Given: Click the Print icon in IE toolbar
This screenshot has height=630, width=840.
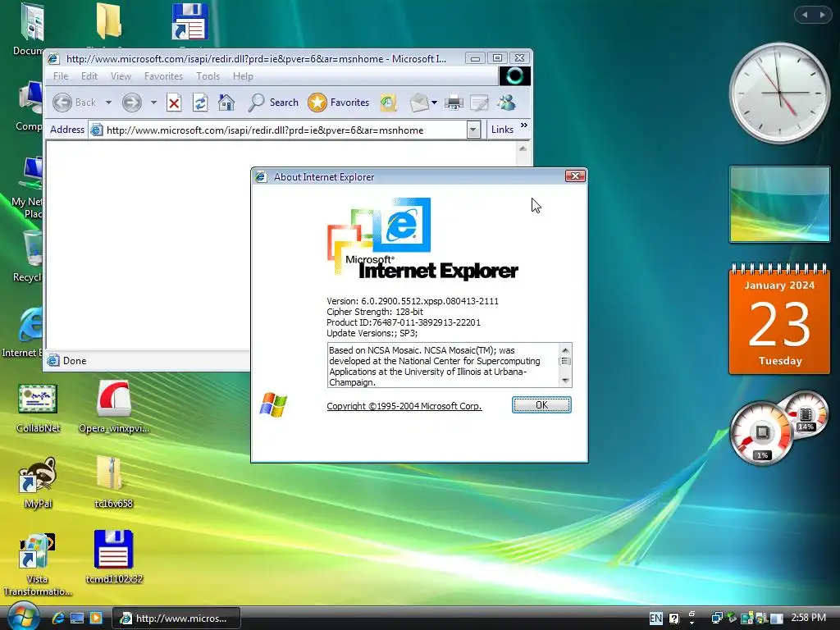Looking at the screenshot, I should 454,103.
